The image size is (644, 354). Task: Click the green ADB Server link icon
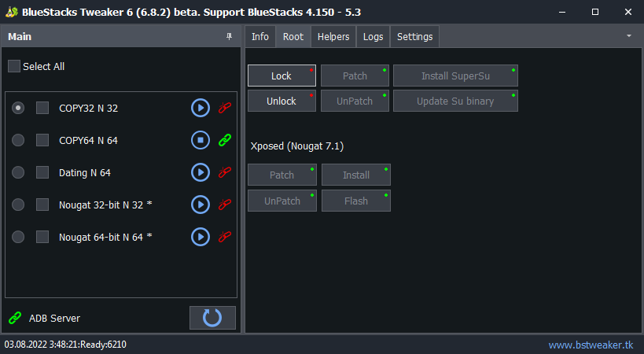point(15,318)
